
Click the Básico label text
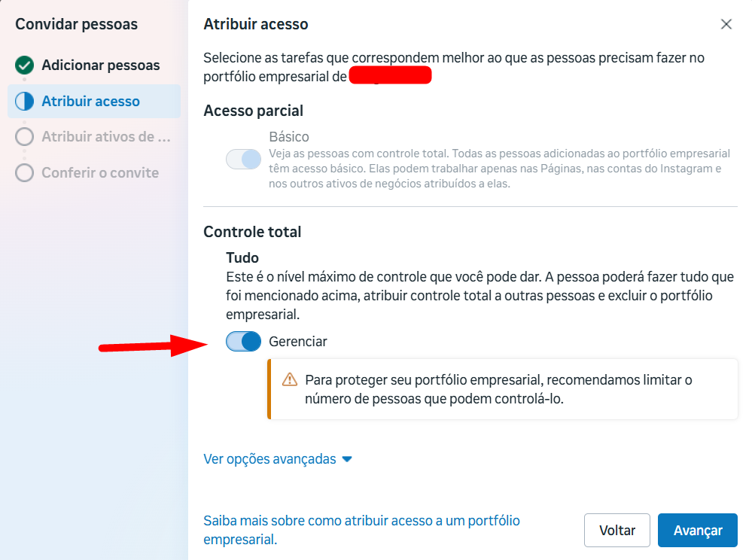[x=289, y=137]
